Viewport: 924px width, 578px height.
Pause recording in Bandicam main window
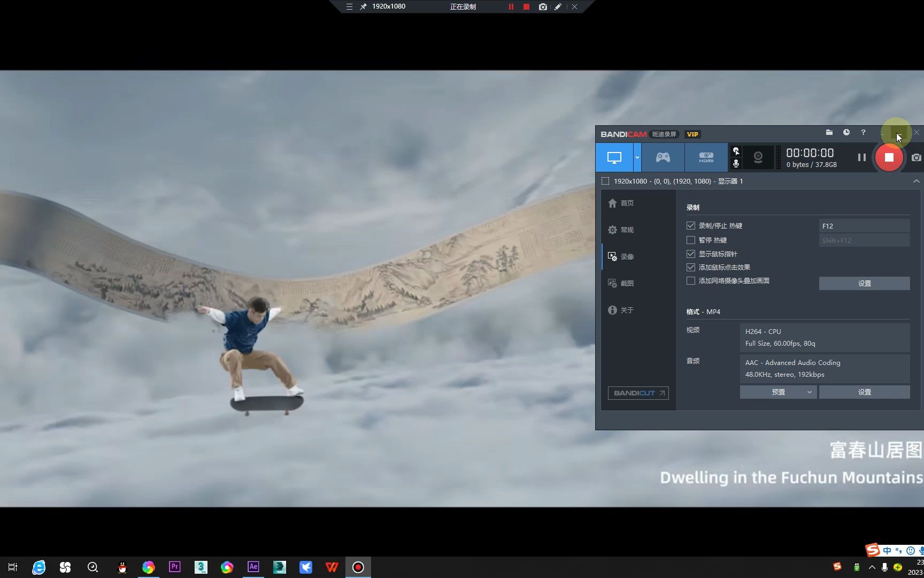[861, 157]
